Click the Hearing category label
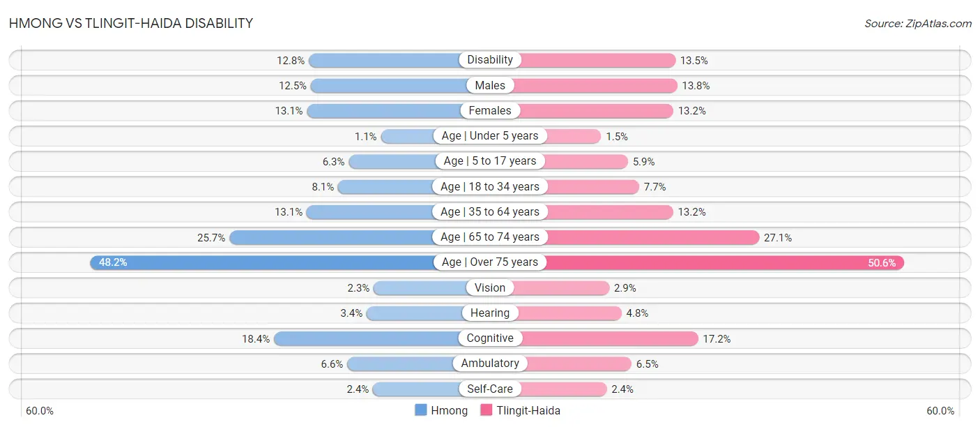 [490, 313]
